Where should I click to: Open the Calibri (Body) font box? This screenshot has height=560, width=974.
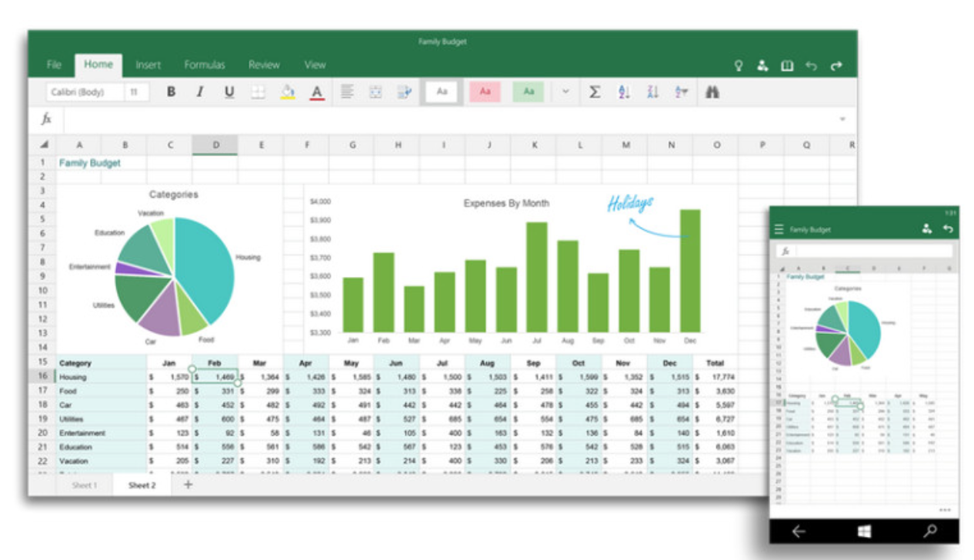[83, 92]
